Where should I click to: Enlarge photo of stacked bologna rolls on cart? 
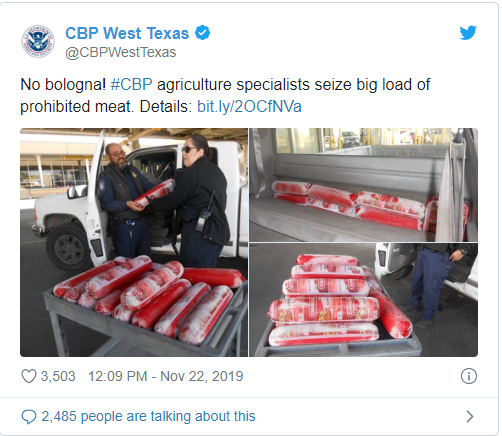[364, 300]
